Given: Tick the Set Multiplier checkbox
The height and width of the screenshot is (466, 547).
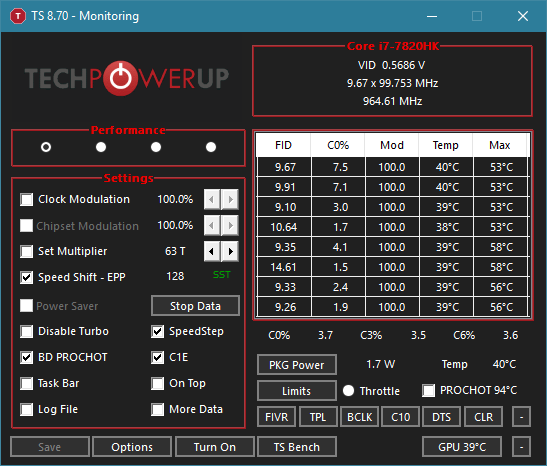Looking at the screenshot, I should pyautogui.click(x=27, y=251).
